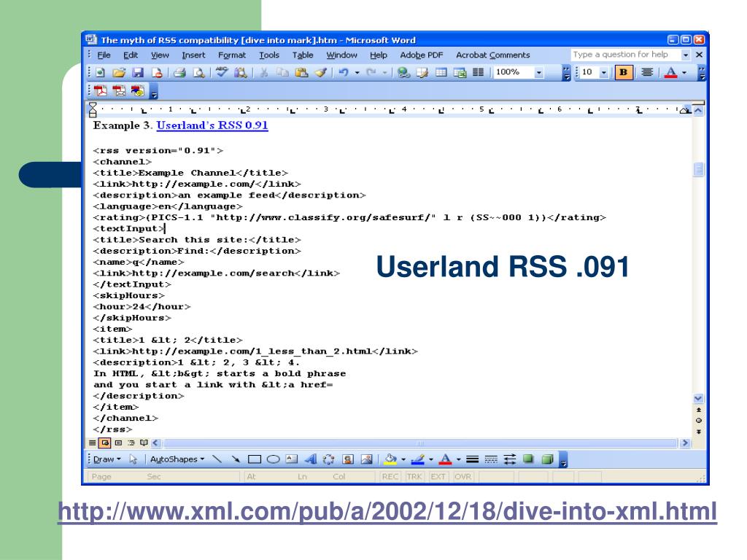
Task: Expand the Type a question for help dropdown
Action: click(x=686, y=55)
